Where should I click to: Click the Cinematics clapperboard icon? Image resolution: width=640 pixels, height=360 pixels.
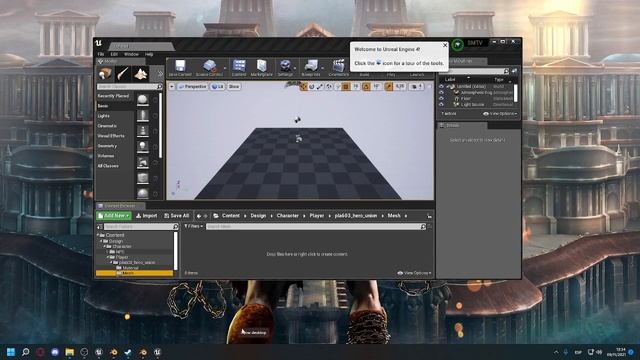tap(338, 66)
